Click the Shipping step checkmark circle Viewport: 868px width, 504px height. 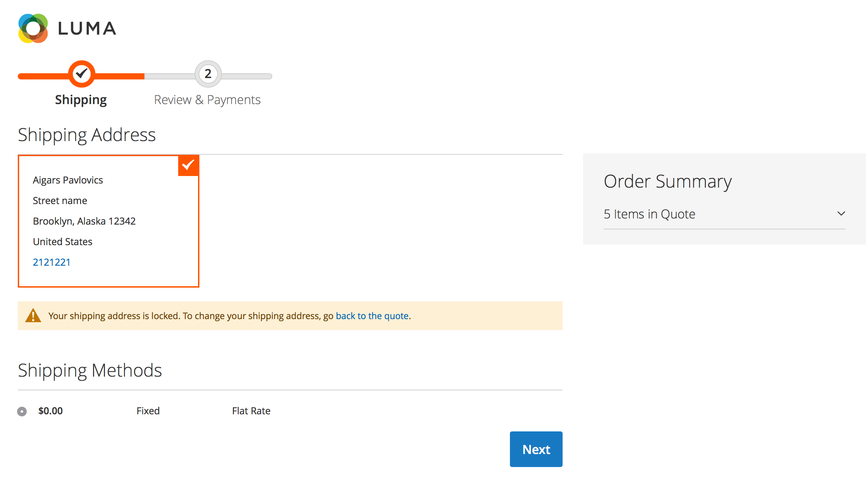[82, 74]
